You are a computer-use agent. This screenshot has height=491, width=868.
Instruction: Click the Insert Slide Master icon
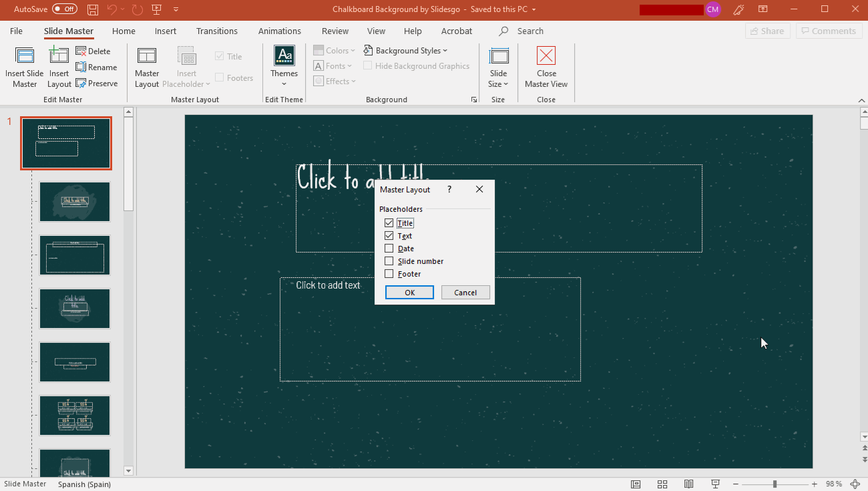click(x=25, y=57)
